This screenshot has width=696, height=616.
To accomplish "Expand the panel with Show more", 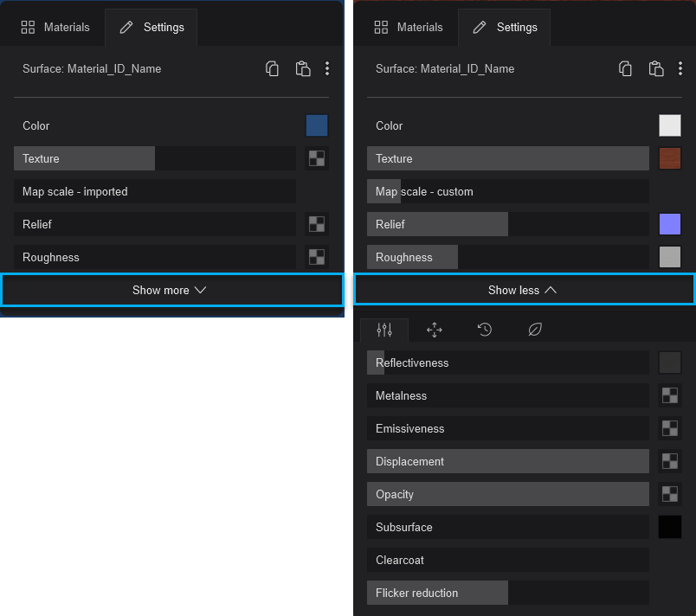I will [x=172, y=290].
